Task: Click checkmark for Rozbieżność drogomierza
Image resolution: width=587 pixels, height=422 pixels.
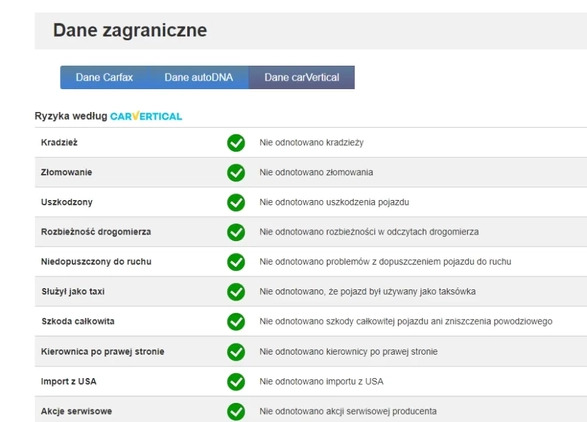Action: point(236,232)
